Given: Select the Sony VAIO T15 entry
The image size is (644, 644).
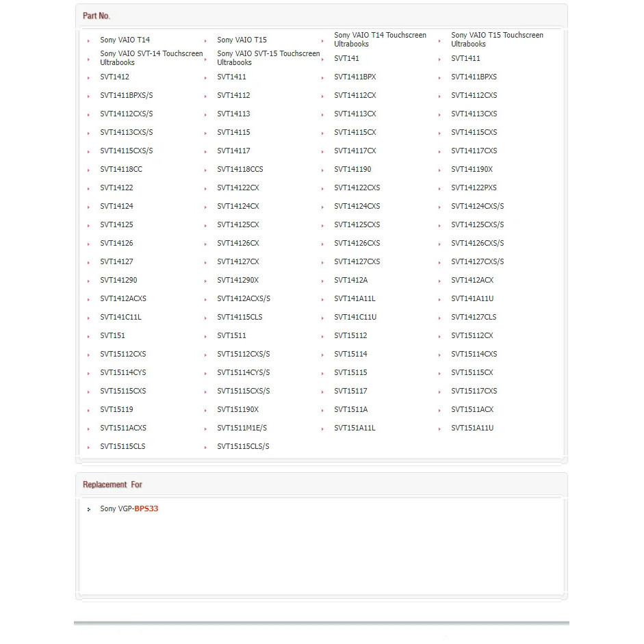Looking at the screenshot, I should click(x=242, y=40).
